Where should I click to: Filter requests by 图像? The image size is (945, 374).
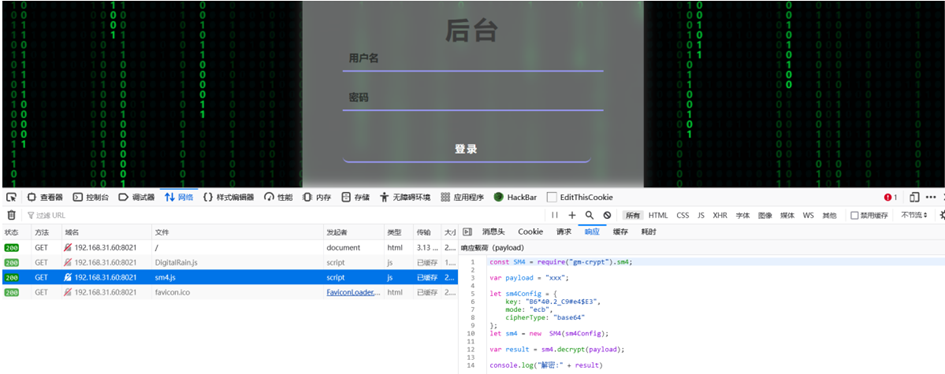pos(765,215)
